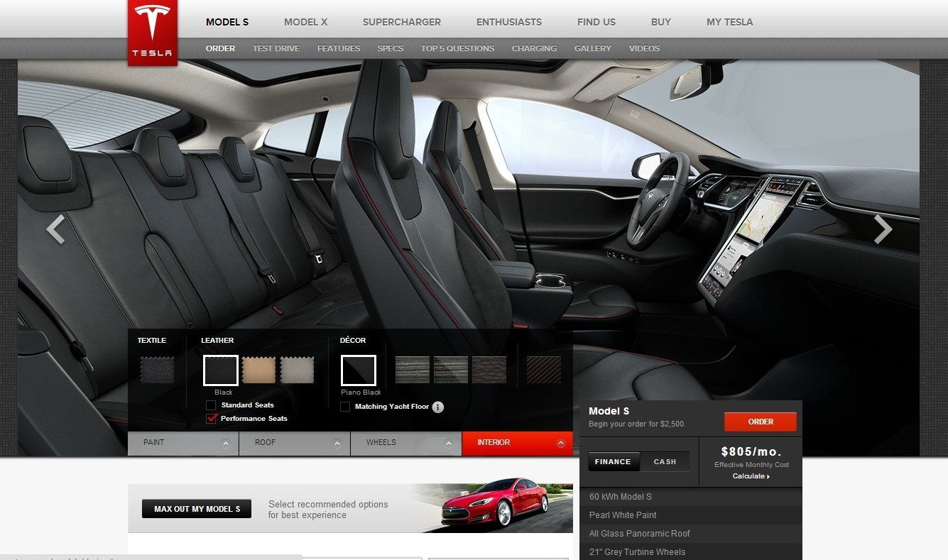Viewport: 948px width, 560px height.
Task: Select the textile fabric swatch
Action: click(x=156, y=370)
